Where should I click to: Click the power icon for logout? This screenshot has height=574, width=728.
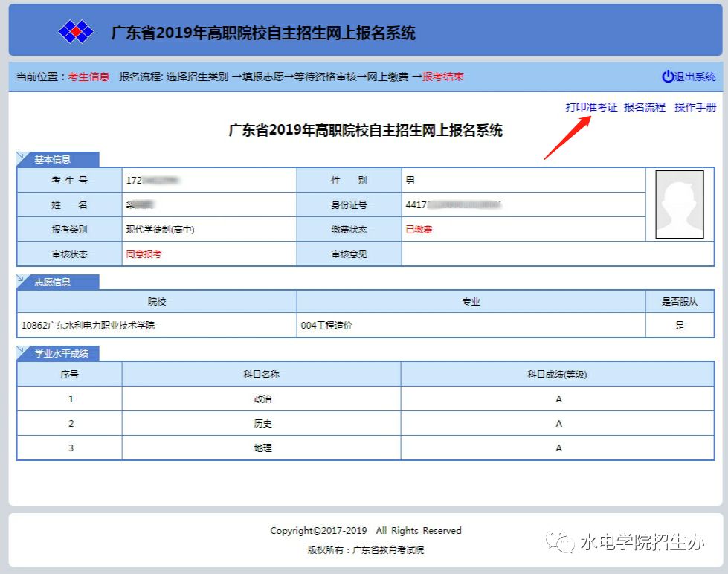point(668,77)
